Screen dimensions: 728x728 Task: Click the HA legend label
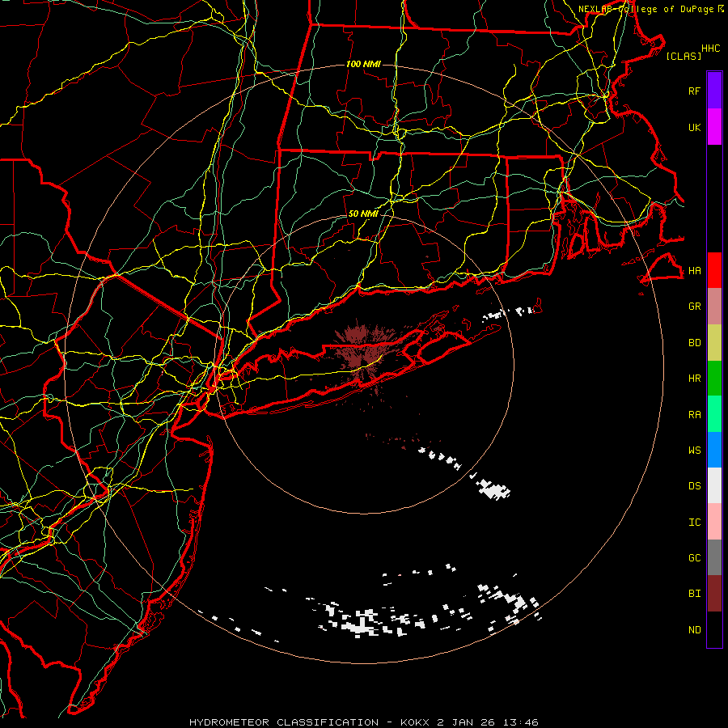[694, 271]
